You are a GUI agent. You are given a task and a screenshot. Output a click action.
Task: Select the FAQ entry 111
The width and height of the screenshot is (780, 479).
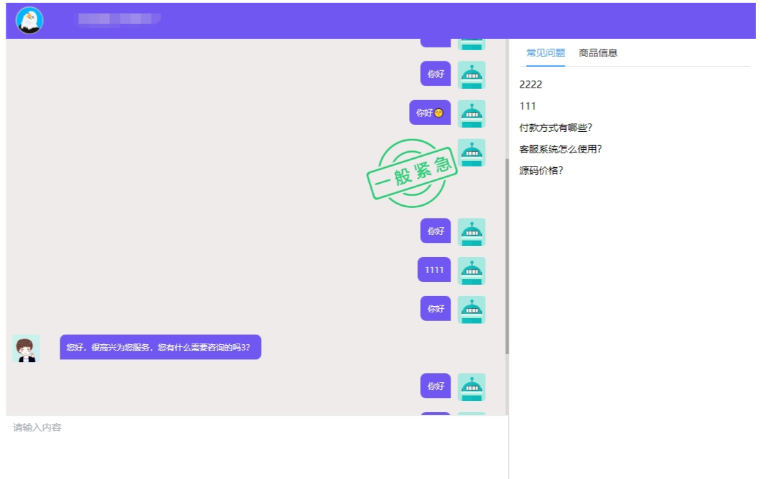528,106
